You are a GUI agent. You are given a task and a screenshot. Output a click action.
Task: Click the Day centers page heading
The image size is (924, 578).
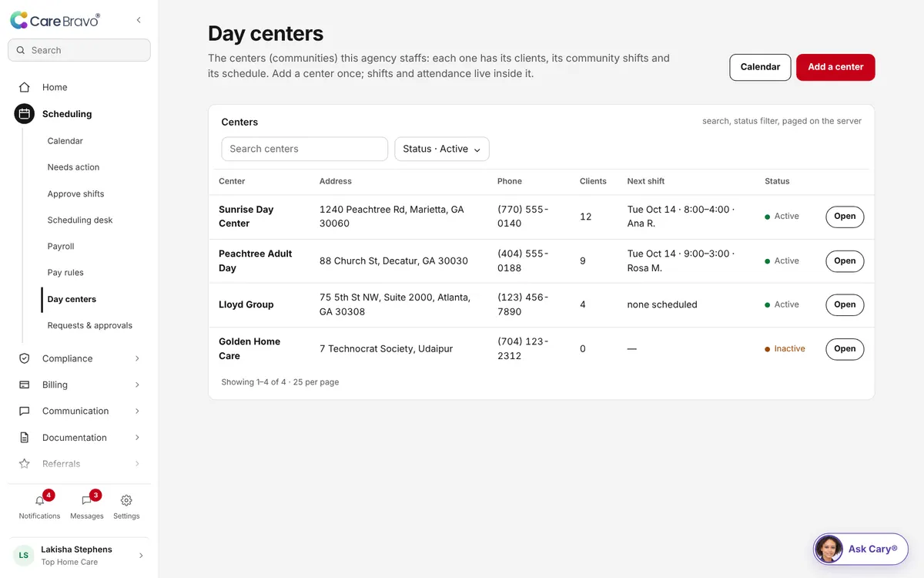266,34
